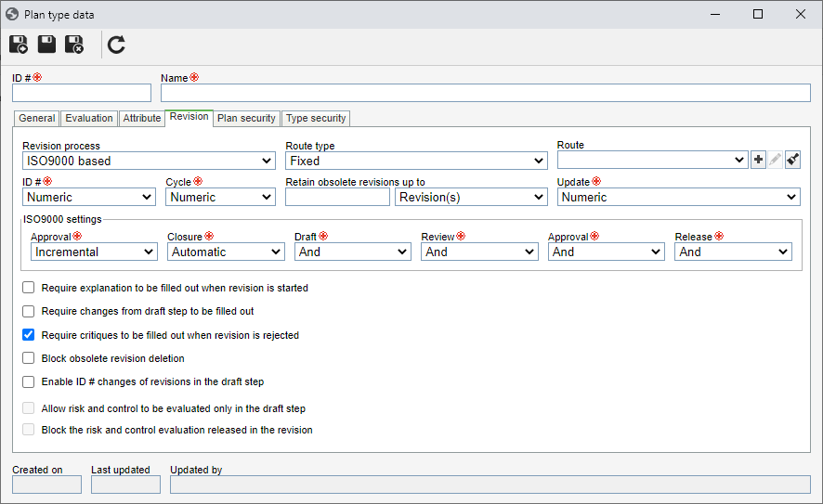Click the Retain obsolete revisions up to field
The width and height of the screenshot is (823, 504).
pyautogui.click(x=337, y=197)
